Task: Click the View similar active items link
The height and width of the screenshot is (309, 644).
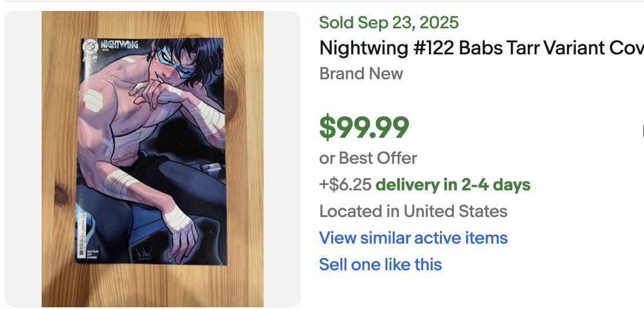Action: [413, 238]
